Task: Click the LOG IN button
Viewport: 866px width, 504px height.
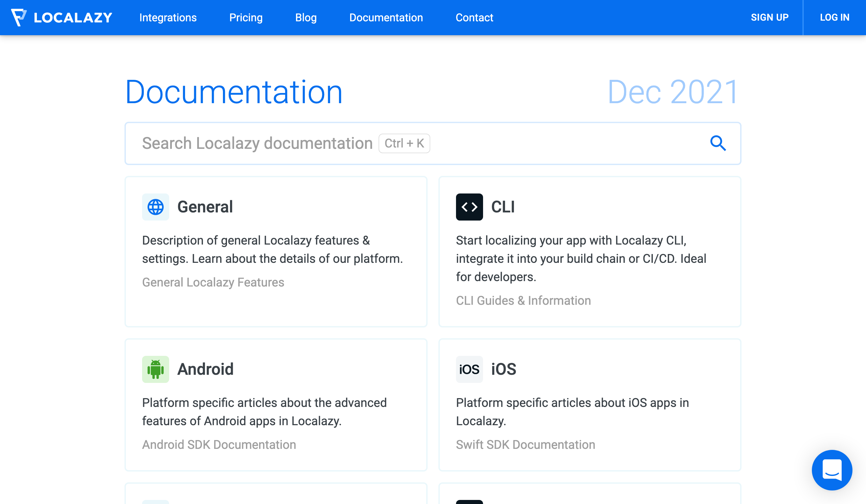Action: tap(835, 18)
